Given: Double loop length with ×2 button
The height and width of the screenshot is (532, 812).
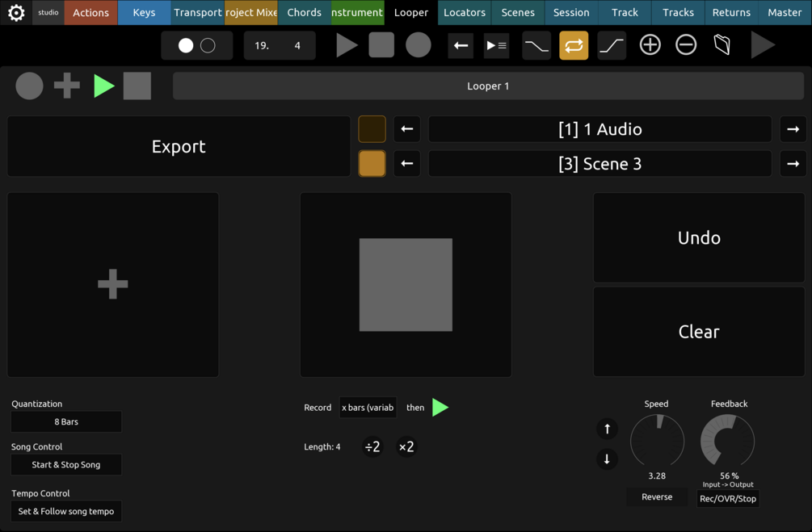Looking at the screenshot, I should click(x=406, y=446).
